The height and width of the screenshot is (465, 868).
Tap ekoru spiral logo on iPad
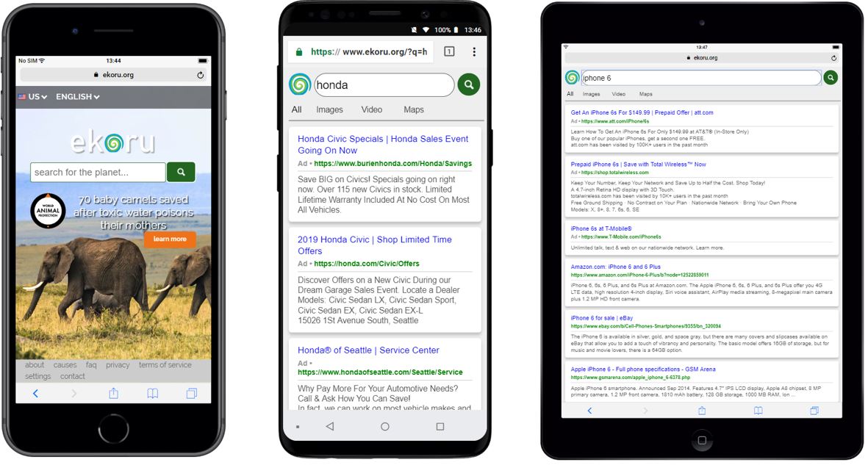[x=572, y=78]
